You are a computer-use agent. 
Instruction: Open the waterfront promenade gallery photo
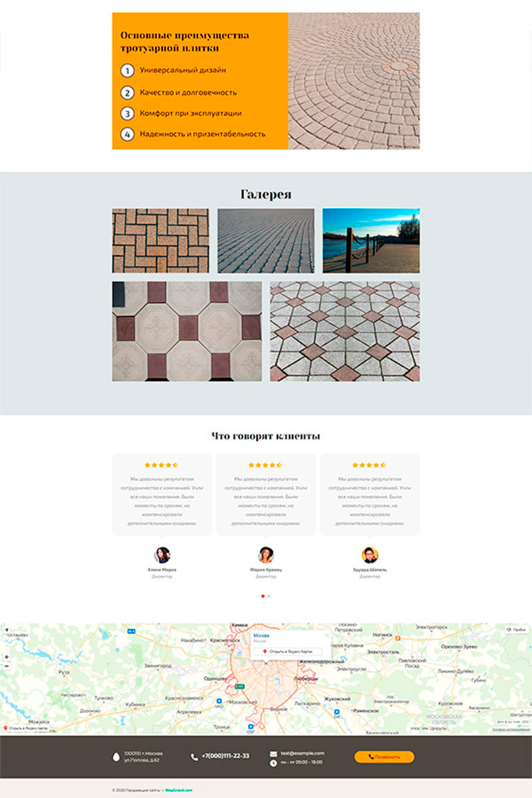tap(371, 241)
